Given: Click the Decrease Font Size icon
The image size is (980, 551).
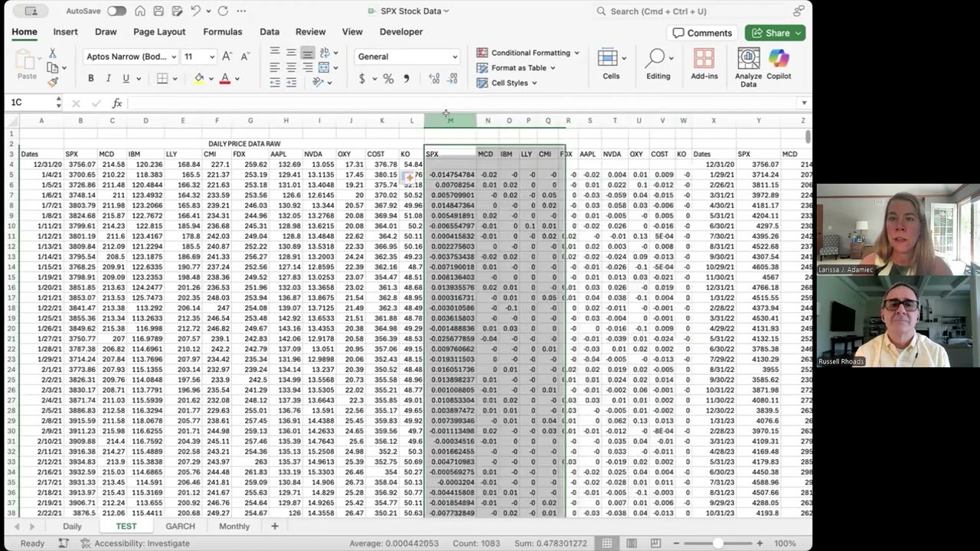Looking at the screenshot, I should coord(244,57).
